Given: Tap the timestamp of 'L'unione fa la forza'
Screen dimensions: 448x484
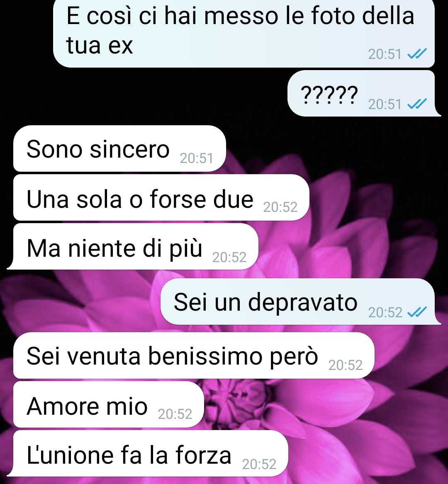Looking at the screenshot, I should [259, 464].
